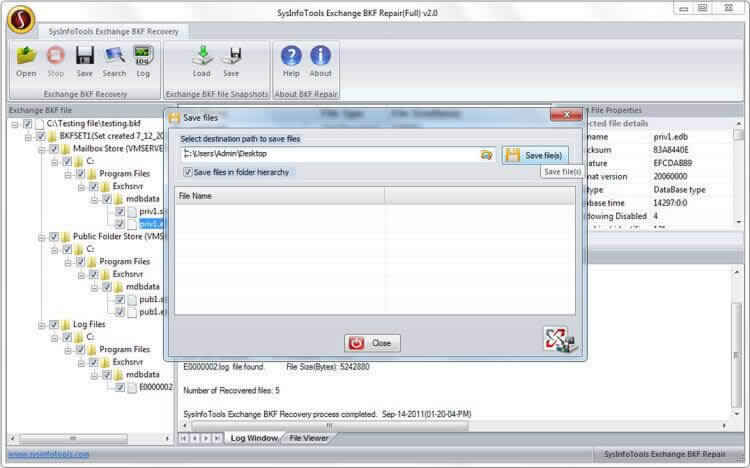Click the browse folder icon beside destination path
Screen dimensions: 750x468
pyautogui.click(x=486, y=155)
